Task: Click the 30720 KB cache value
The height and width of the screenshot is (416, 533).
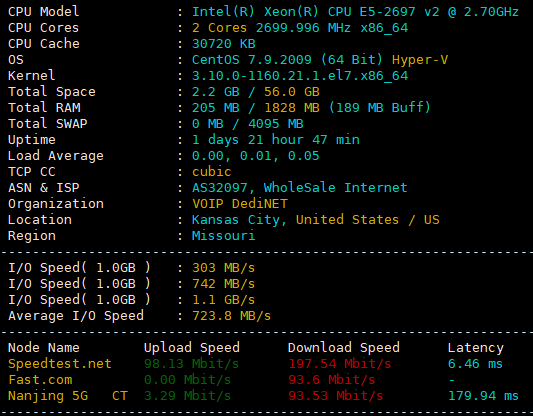Action: pyautogui.click(x=224, y=44)
